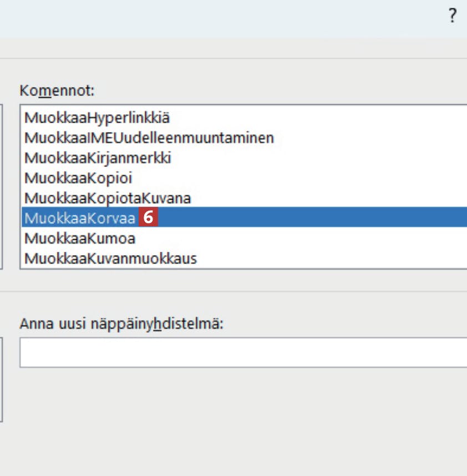Click the red number 6 marker badge
This screenshot has width=467, height=476.
tap(148, 218)
